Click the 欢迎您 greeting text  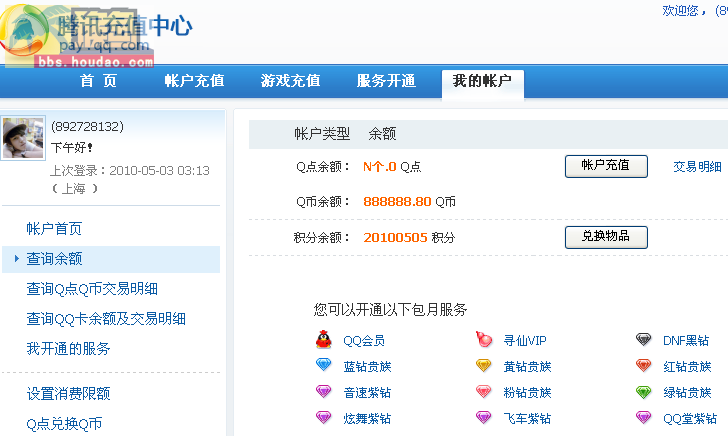683,10
